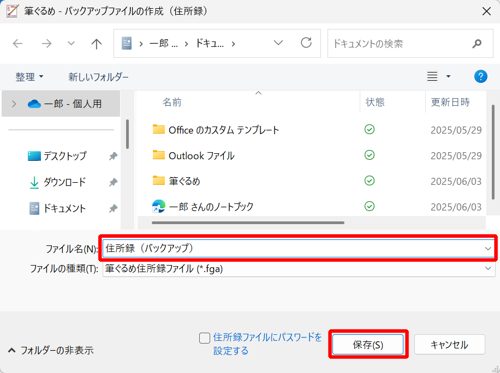
Task: Open the ファイルの種類 combo box
Action: point(299,268)
